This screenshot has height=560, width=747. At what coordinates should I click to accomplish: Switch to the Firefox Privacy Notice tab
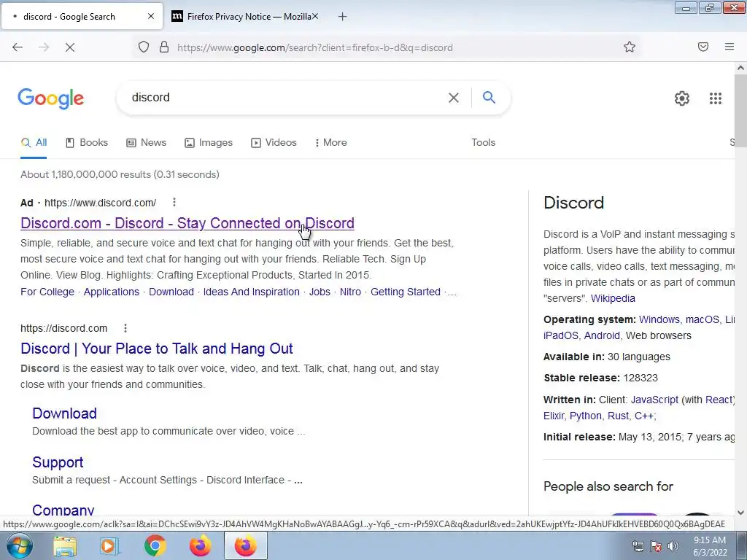pyautogui.click(x=244, y=17)
